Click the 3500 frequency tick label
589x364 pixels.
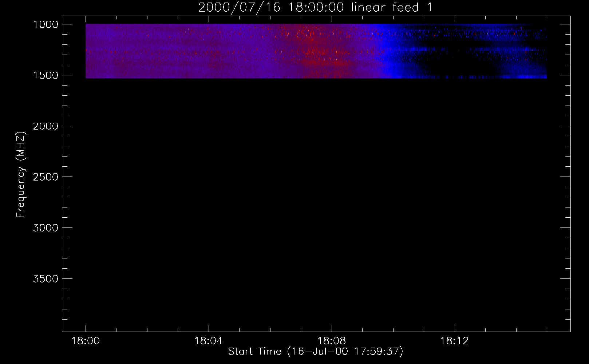click(46, 279)
